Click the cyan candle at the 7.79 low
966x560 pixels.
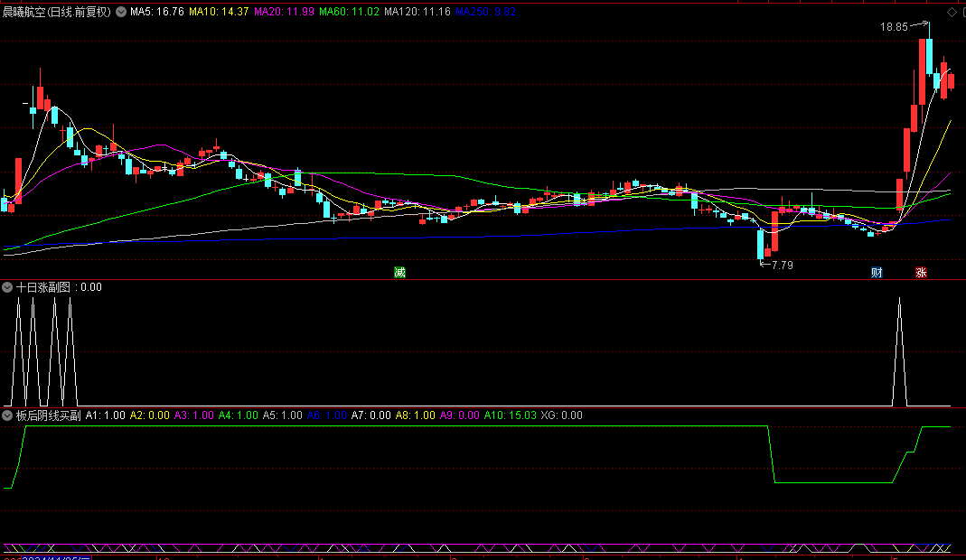(x=760, y=244)
